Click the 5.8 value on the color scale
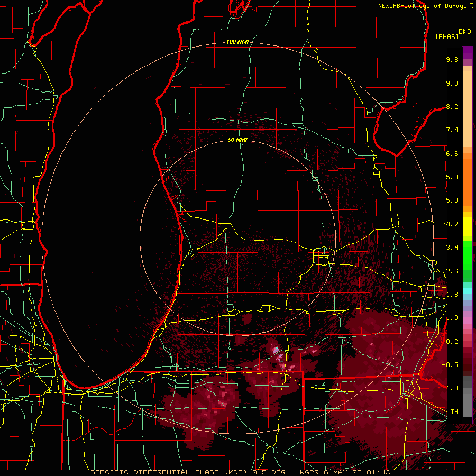476x476 pixels. [452, 177]
